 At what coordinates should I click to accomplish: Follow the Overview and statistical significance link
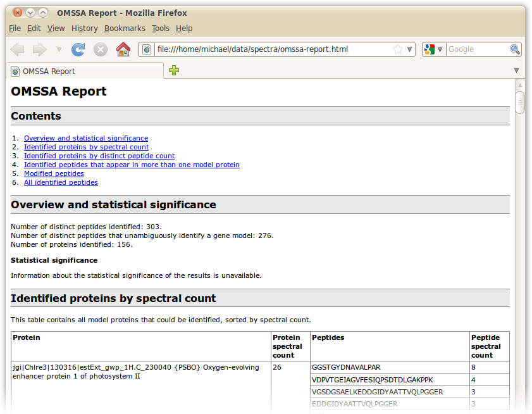click(86, 138)
